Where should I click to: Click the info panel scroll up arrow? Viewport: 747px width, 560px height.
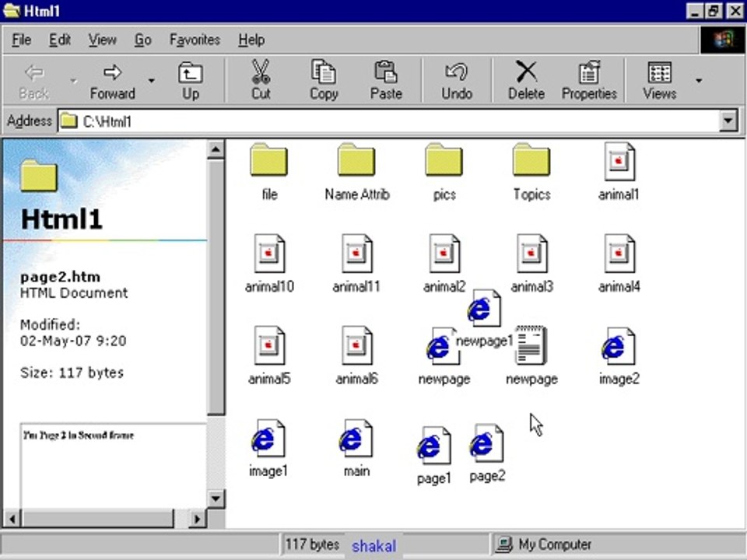click(x=216, y=149)
